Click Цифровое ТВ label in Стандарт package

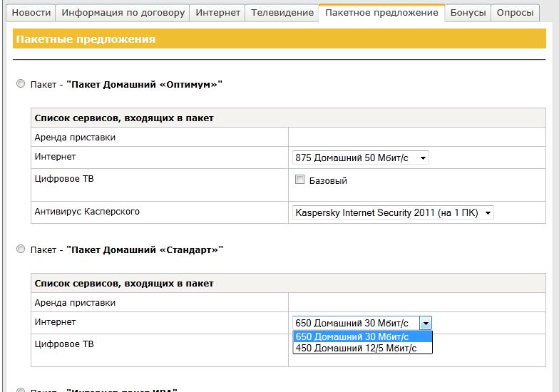[x=64, y=344]
